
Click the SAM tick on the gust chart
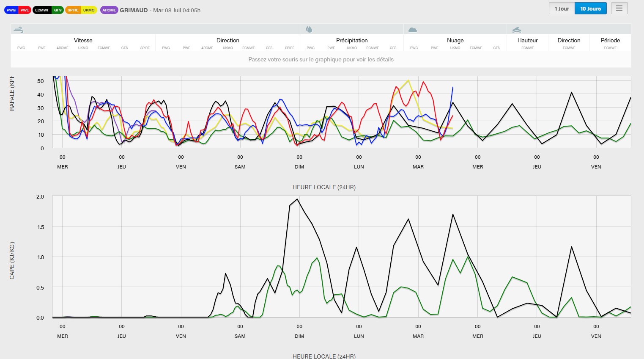[240, 167]
